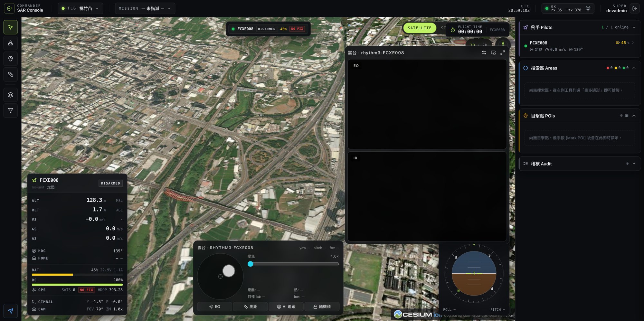Viewport: 644px width, 321px height.
Task: Select the cursor pointer tool in left sidebar
Action: click(11, 27)
